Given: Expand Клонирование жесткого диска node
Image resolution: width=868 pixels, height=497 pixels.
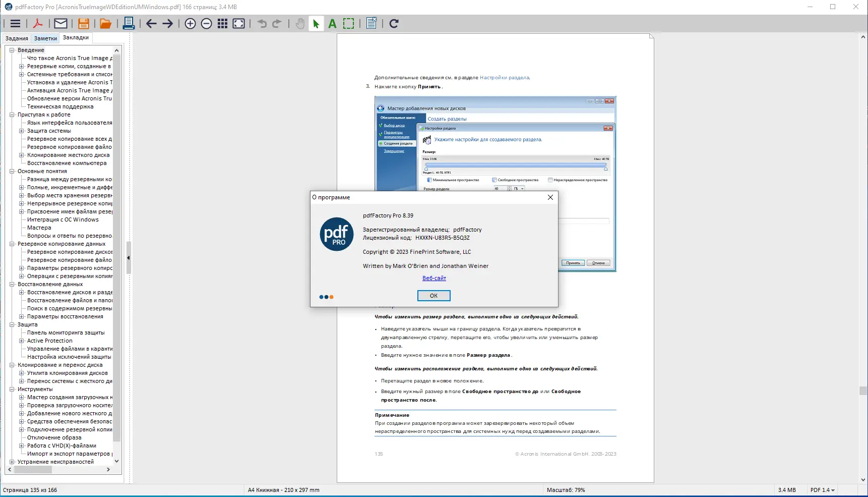Looking at the screenshot, I should click(x=22, y=155).
